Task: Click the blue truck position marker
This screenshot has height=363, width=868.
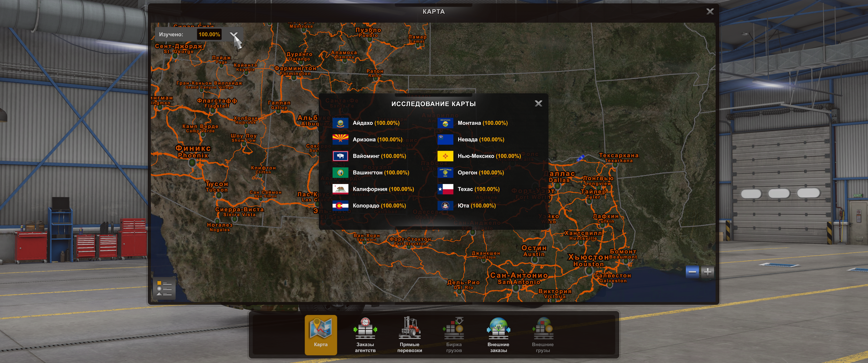Action: (580, 158)
